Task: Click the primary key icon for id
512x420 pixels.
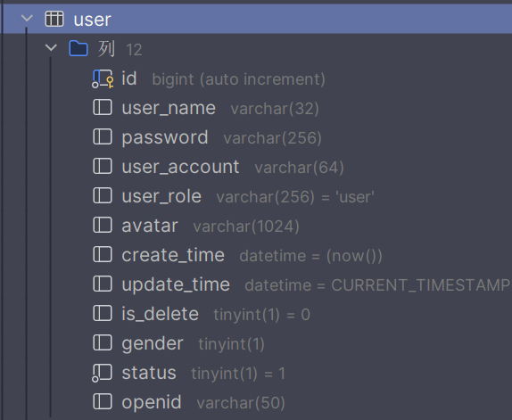Action: 103,78
